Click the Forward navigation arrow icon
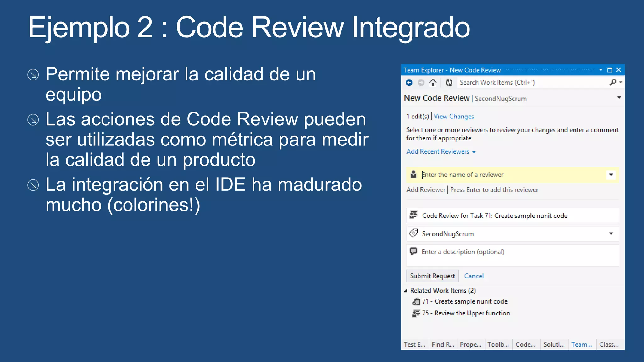 click(x=421, y=83)
